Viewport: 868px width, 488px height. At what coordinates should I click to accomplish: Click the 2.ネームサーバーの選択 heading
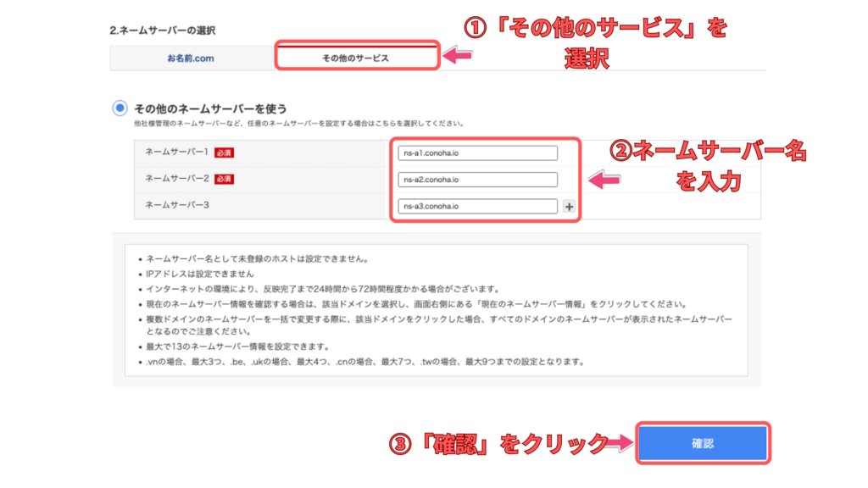[x=151, y=30]
